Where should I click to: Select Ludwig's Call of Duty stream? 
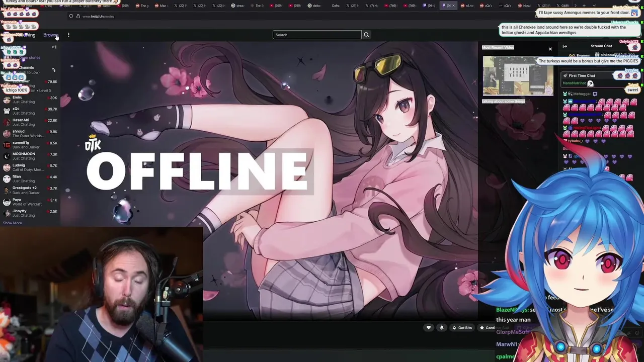tap(30, 167)
